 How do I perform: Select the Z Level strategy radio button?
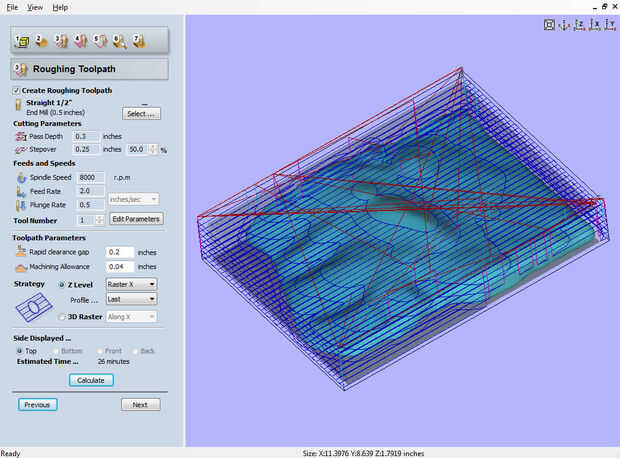pos(62,285)
